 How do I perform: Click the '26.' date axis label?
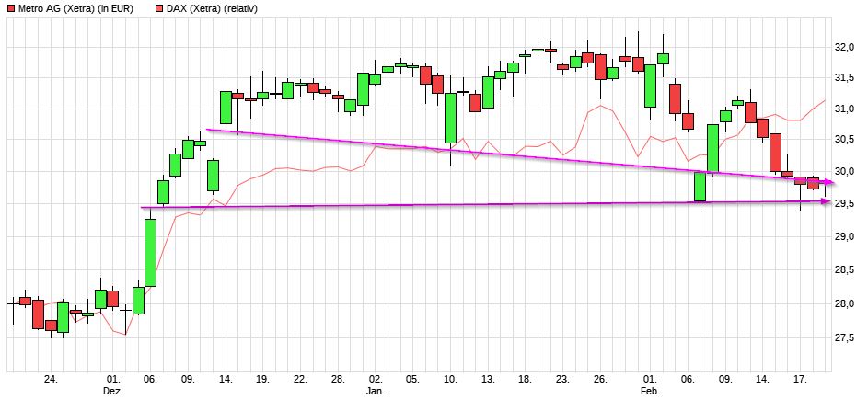(x=601, y=380)
